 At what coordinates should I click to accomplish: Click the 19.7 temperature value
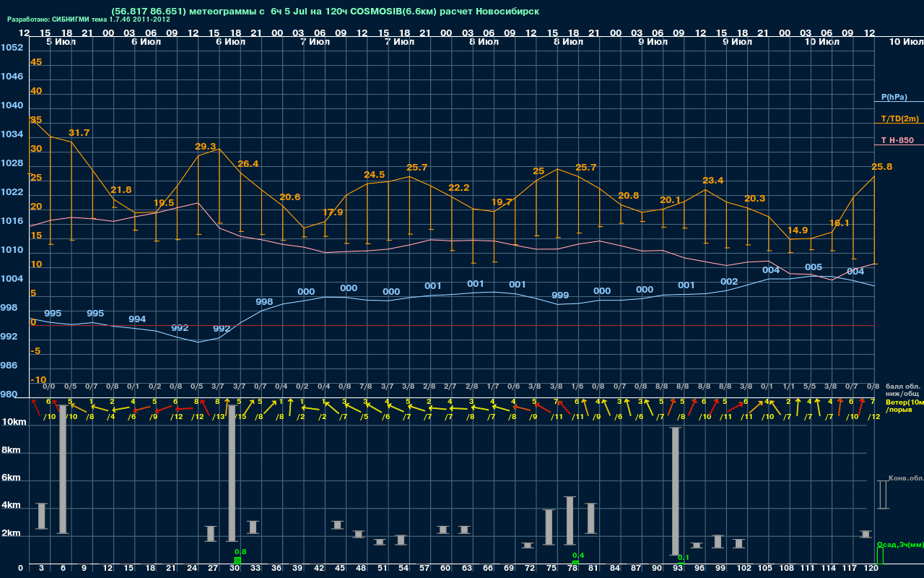[x=502, y=202]
